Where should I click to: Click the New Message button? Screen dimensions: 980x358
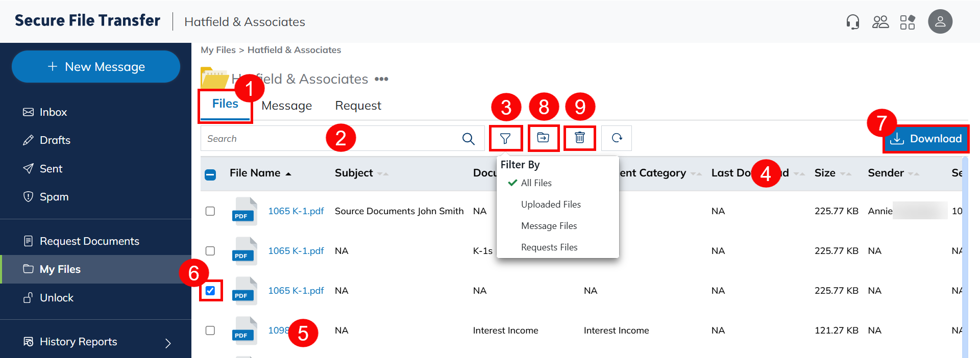(96, 67)
